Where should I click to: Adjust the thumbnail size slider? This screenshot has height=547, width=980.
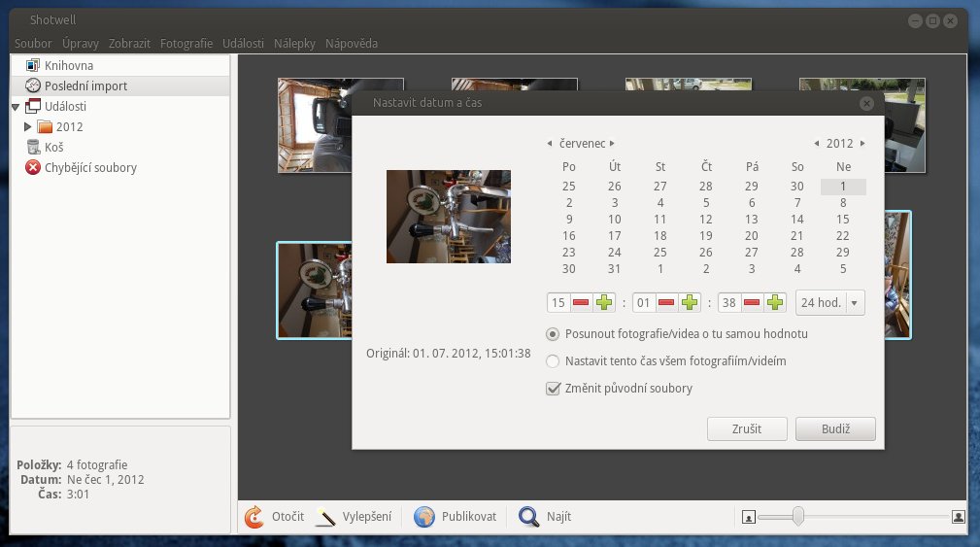pos(797,516)
